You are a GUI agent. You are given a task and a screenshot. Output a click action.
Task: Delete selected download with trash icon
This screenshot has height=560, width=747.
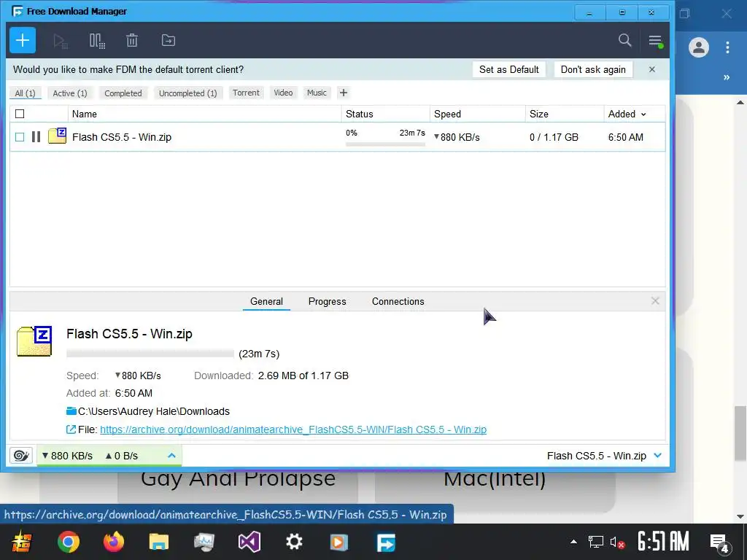click(132, 41)
